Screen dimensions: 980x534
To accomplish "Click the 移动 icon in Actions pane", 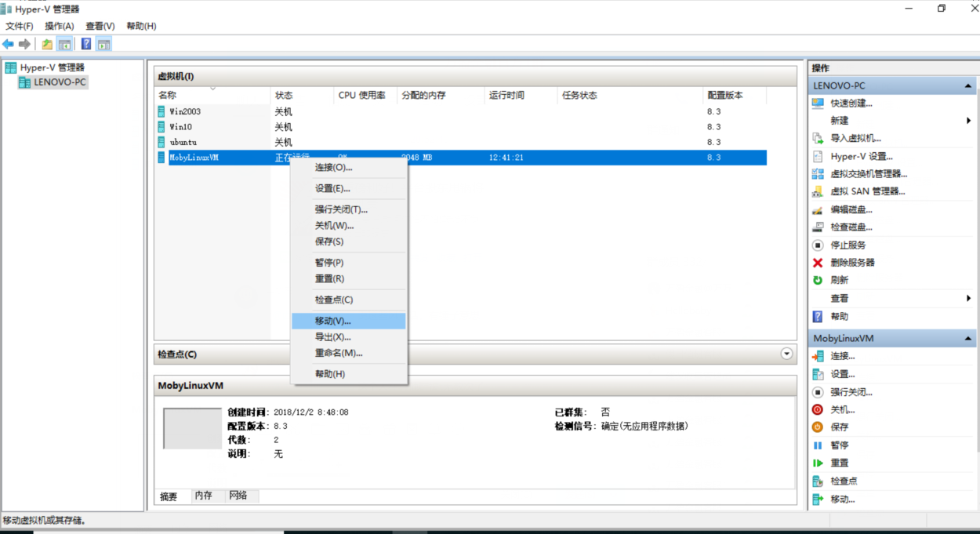I will click(x=818, y=499).
